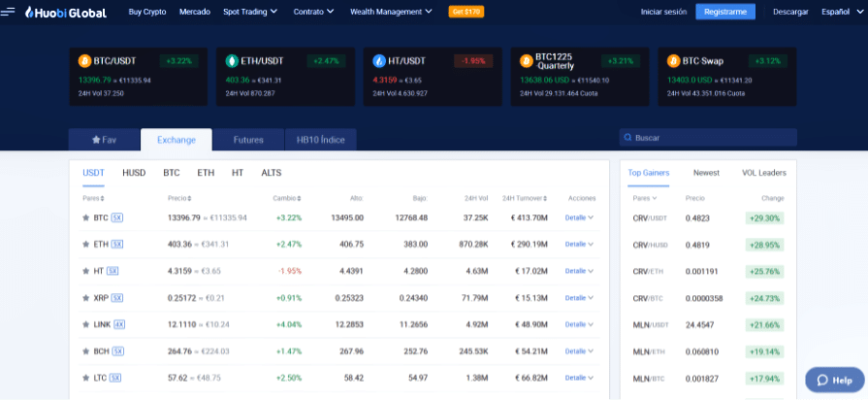Open the VOL Leaders tab
The image size is (868, 400).
coord(764,173)
